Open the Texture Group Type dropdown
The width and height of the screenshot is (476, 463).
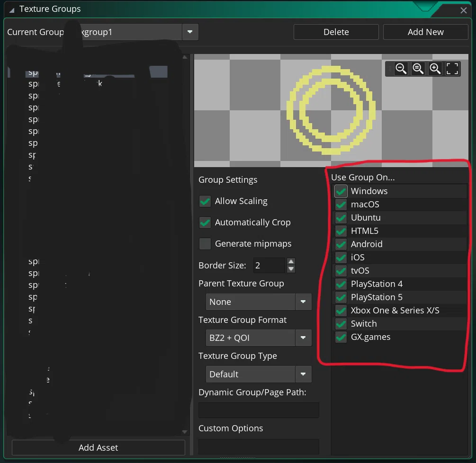tap(303, 374)
